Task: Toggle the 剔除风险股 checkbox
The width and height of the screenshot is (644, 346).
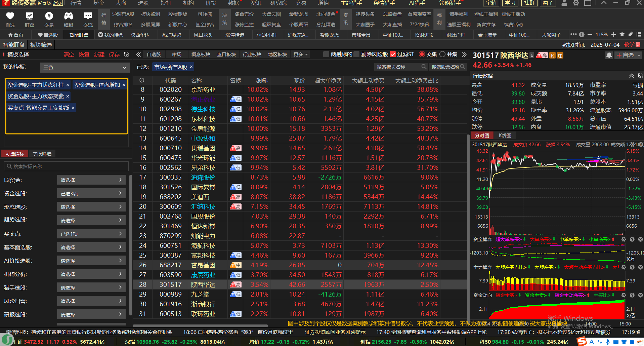Action: (356, 54)
